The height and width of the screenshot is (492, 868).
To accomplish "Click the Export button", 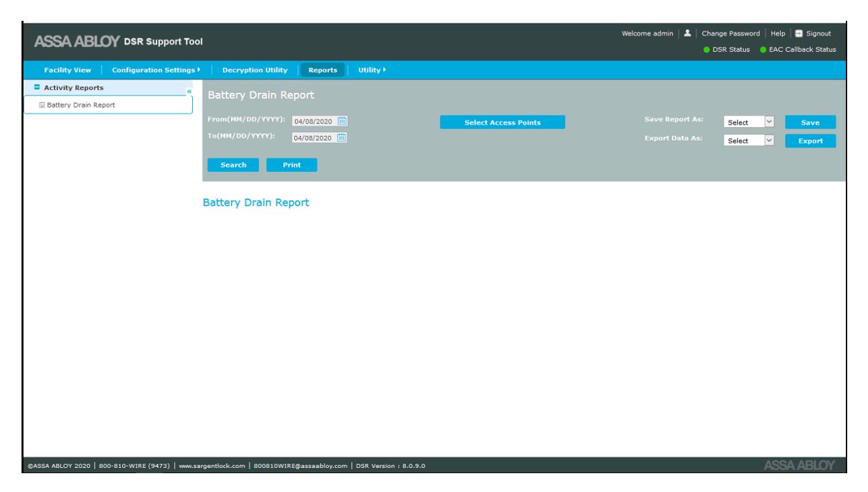I will tap(810, 140).
